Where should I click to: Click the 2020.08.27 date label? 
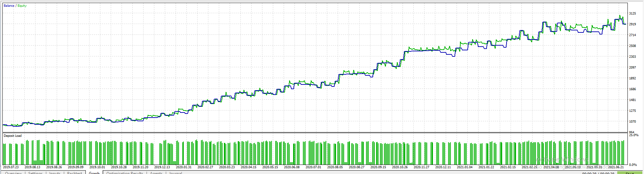point(357,167)
